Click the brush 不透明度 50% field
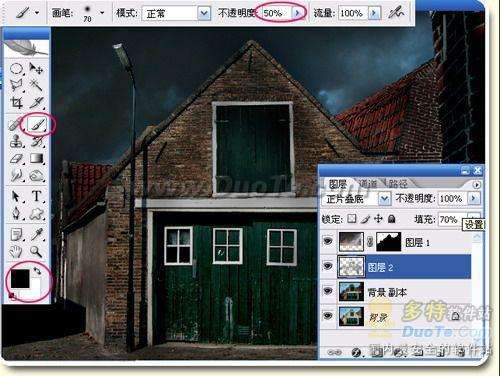The width and height of the screenshot is (500, 376). (277, 13)
